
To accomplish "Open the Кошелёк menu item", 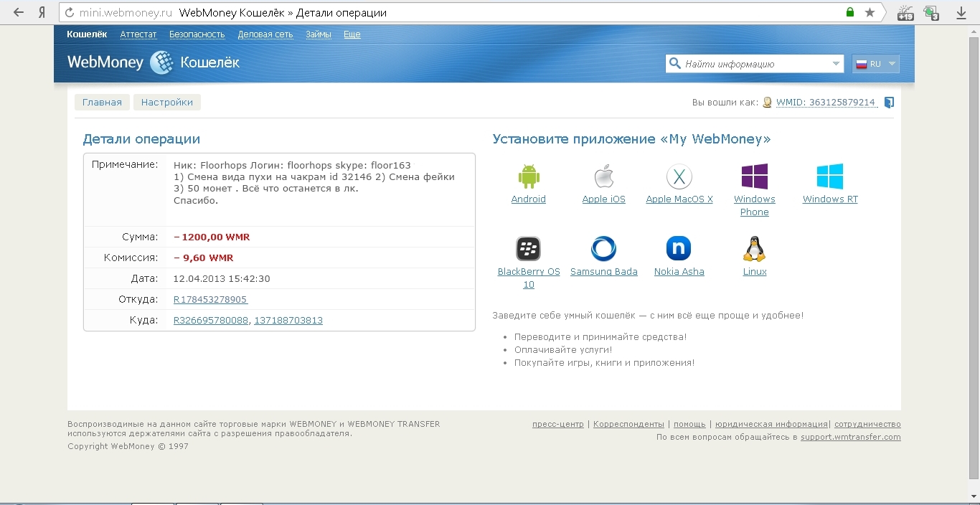I will click(x=87, y=34).
